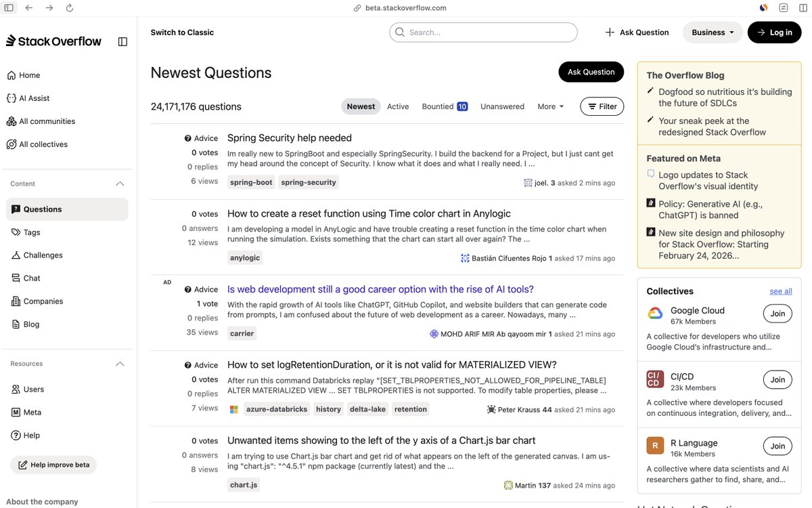Switch to Active tab
Image resolution: width=812 pixels, height=508 pixels.
tap(398, 106)
